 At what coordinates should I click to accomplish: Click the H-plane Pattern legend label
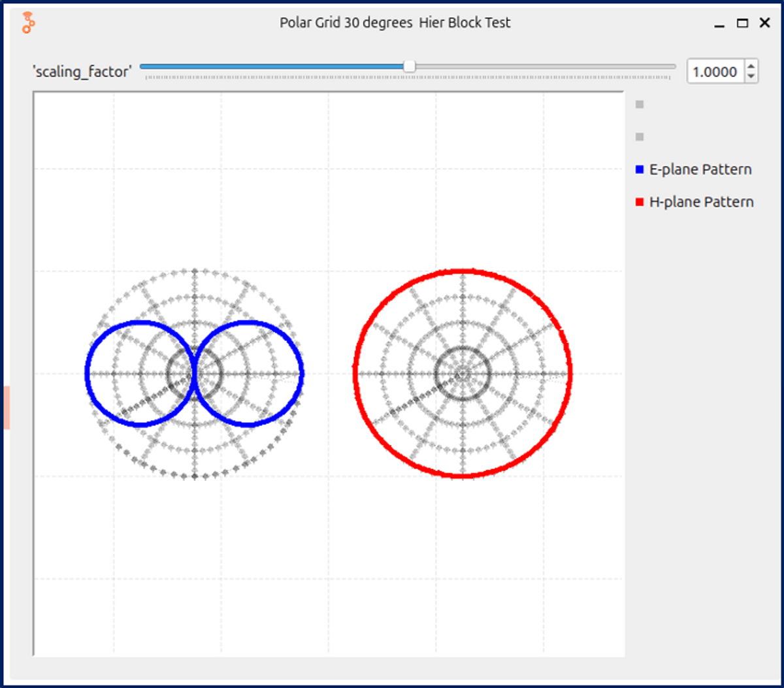(x=701, y=203)
